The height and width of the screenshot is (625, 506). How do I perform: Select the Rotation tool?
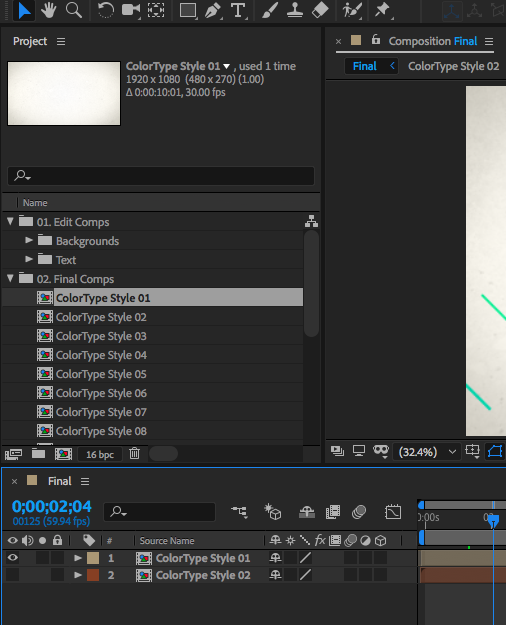(106, 10)
